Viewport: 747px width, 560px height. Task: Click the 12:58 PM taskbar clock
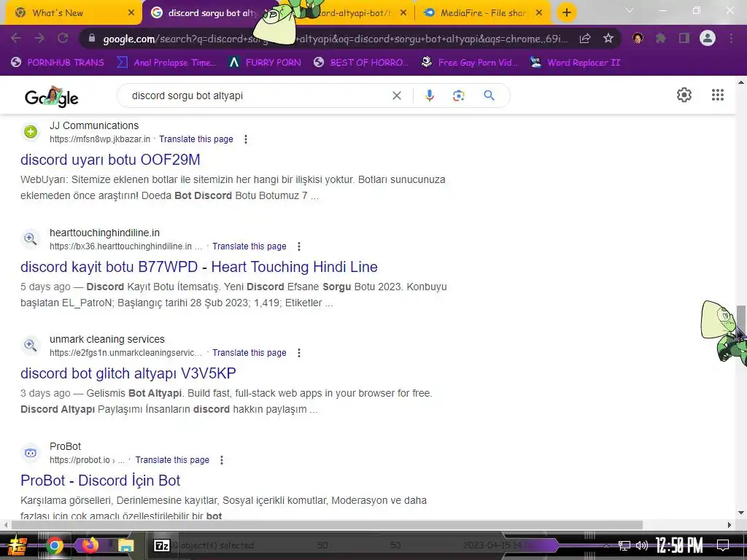coord(679,545)
